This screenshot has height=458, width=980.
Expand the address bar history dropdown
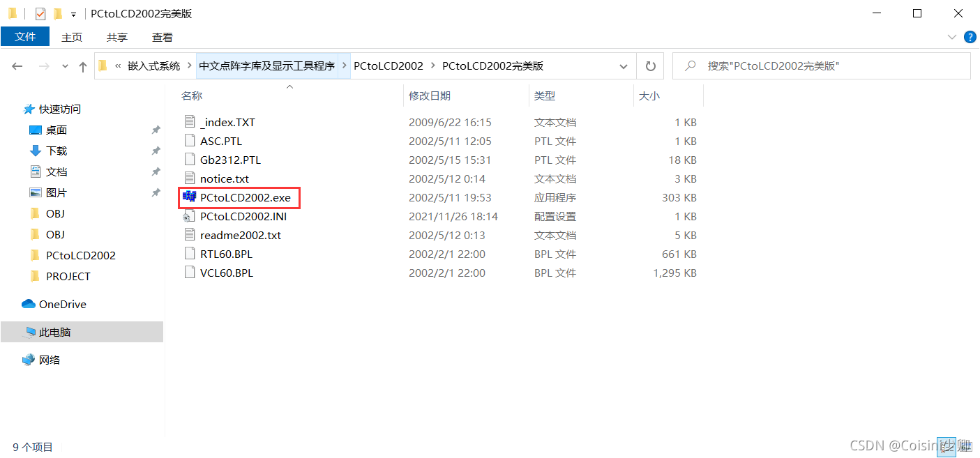tap(624, 66)
